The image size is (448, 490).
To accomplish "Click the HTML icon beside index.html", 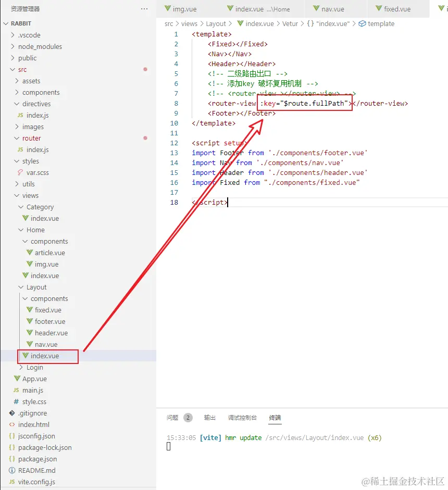I will [12, 425].
